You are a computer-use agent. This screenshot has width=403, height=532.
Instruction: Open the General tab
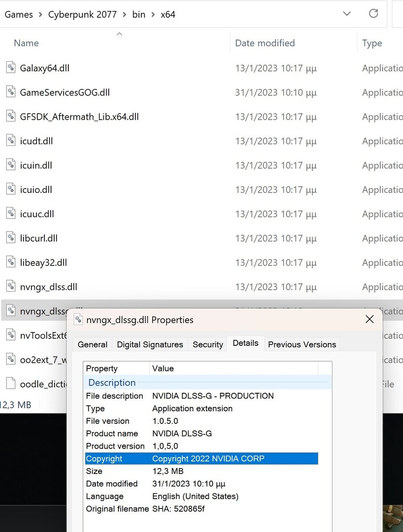click(x=92, y=344)
